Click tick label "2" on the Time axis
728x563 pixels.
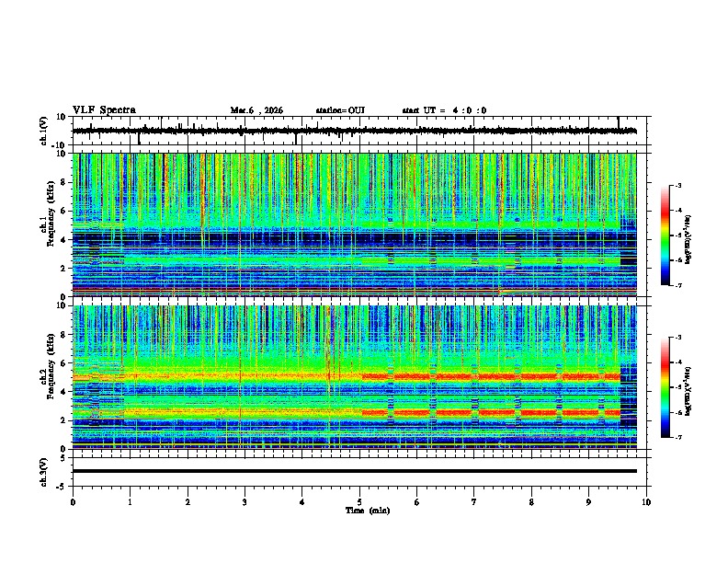pyautogui.click(x=188, y=502)
